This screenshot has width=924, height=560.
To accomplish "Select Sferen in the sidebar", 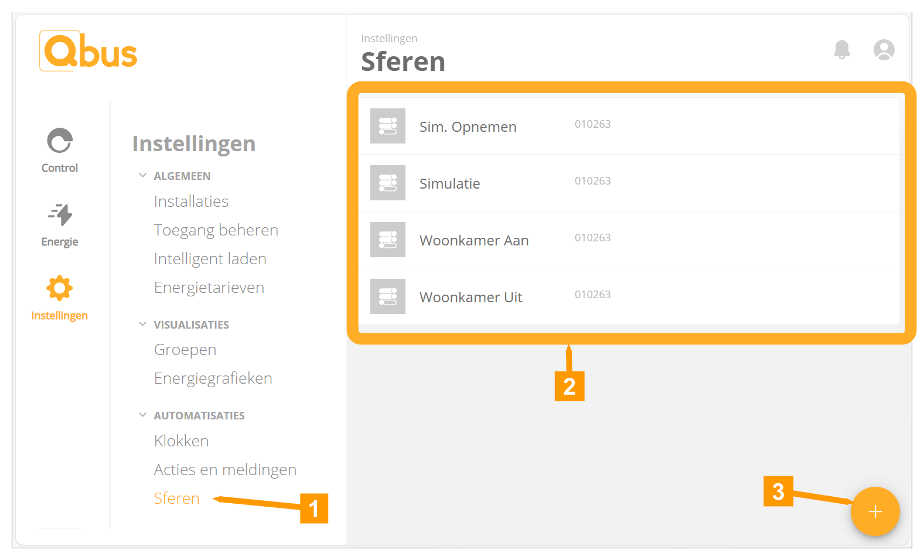I will (176, 498).
